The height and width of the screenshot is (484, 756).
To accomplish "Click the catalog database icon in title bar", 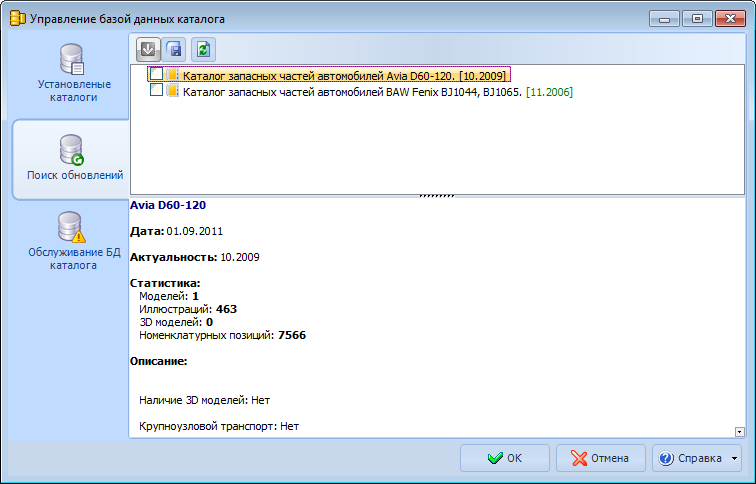I will click(17, 18).
